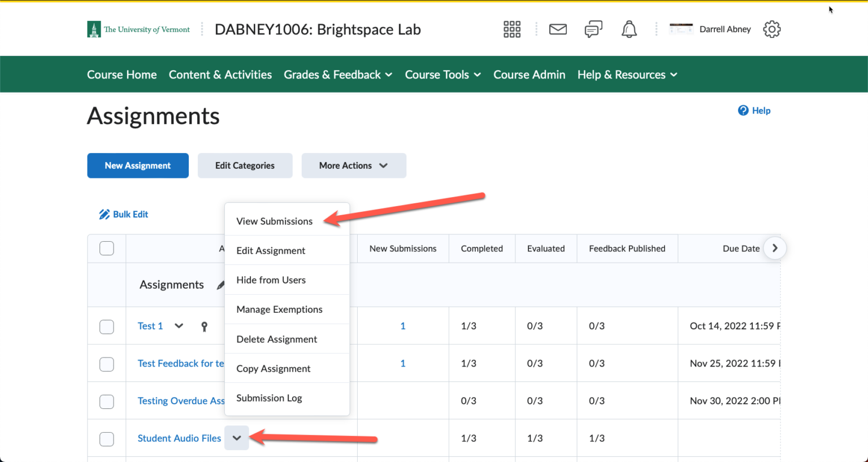
Task: Select View Submissions from the context menu
Action: tap(274, 221)
